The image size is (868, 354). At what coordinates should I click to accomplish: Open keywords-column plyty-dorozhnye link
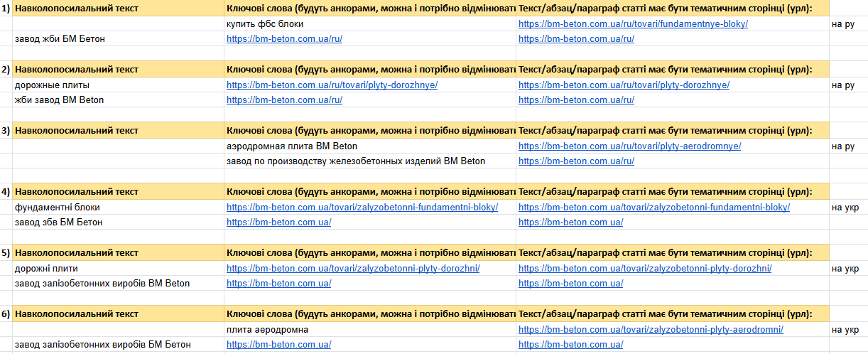pyautogui.click(x=332, y=85)
